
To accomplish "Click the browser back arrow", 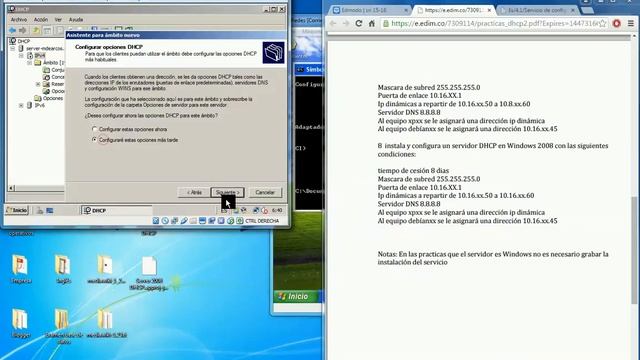I will click(x=333, y=24).
